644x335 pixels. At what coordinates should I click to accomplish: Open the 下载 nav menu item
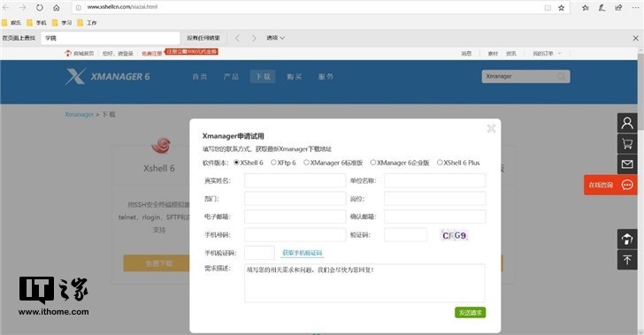coord(263,76)
